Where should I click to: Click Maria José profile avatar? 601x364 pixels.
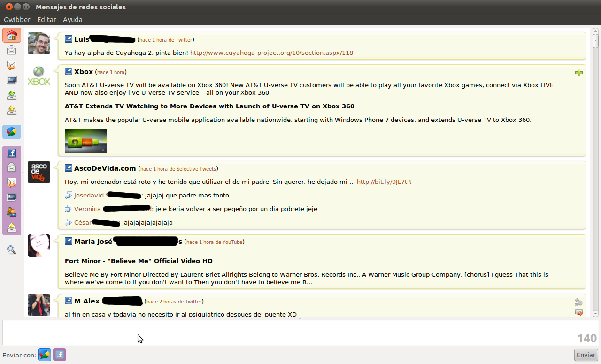pyautogui.click(x=39, y=245)
